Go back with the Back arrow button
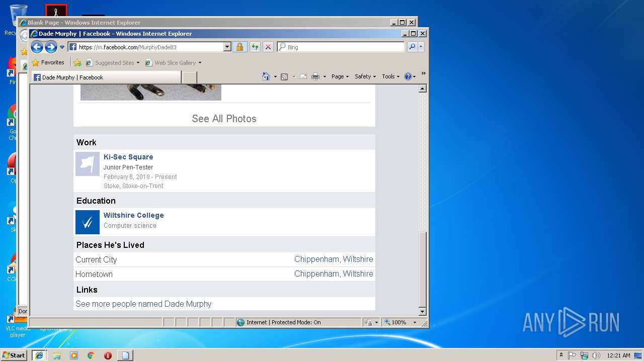Image resolution: width=644 pixels, height=362 pixels. [37, 47]
